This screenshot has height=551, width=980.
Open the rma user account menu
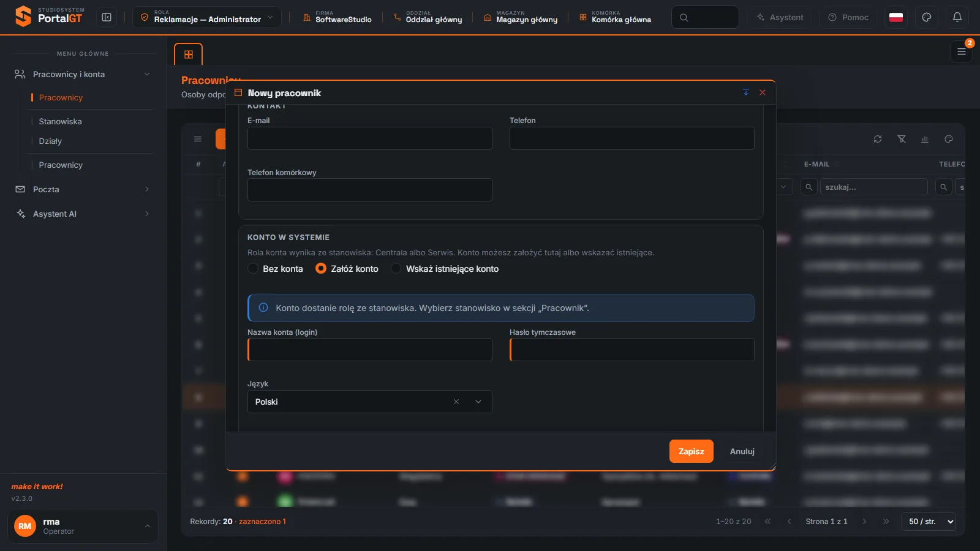(x=83, y=526)
